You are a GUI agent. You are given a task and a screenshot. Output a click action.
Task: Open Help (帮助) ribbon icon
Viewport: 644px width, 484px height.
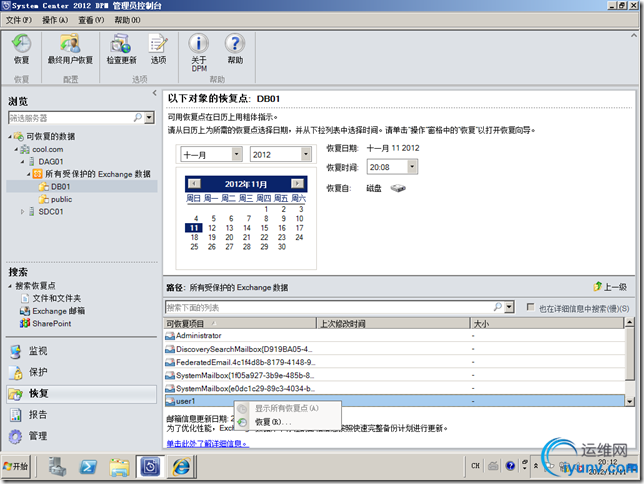[x=235, y=44]
